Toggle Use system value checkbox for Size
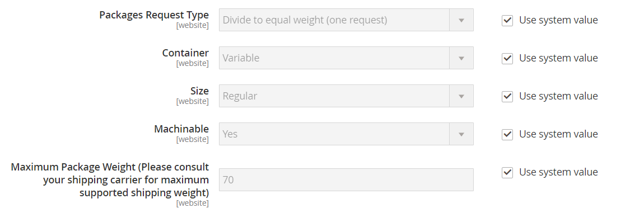The image size is (644, 213). [x=507, y=97]
